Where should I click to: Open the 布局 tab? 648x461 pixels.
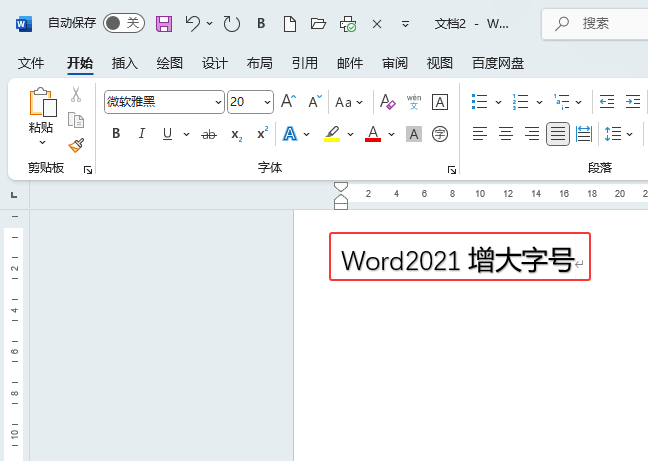pos(260,63)
